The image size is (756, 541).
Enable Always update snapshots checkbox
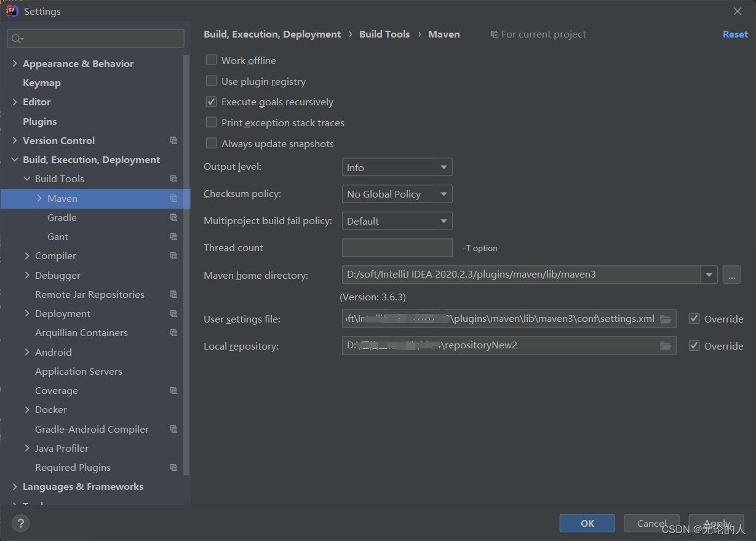[211, 143]
